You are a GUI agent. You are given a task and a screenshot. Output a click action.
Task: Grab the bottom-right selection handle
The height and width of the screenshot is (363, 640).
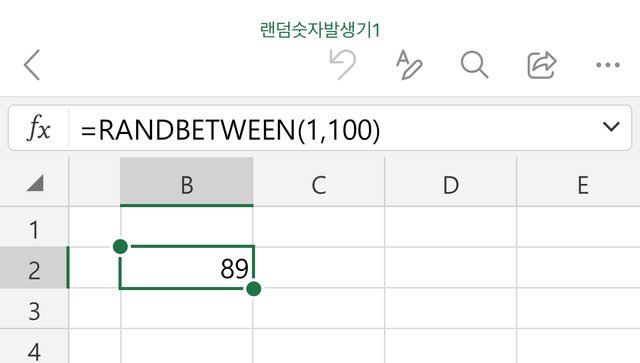[x=254, y=289]
